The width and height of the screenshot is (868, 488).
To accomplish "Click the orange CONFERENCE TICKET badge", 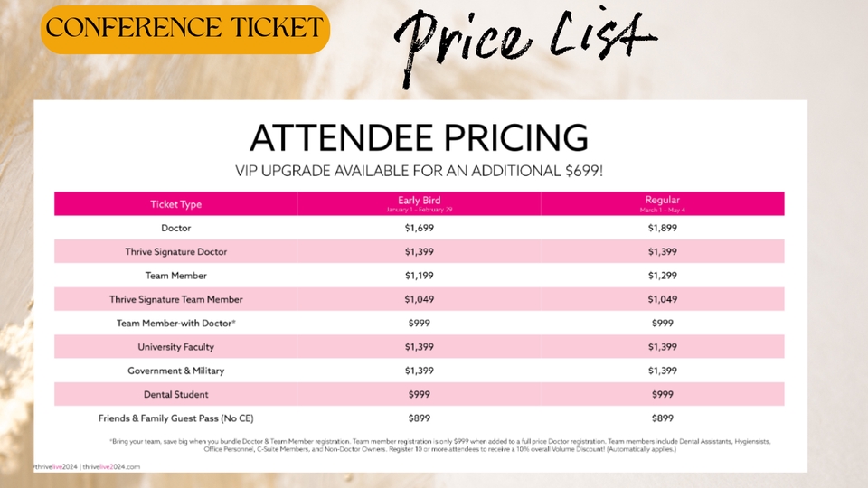I will 185,29.
